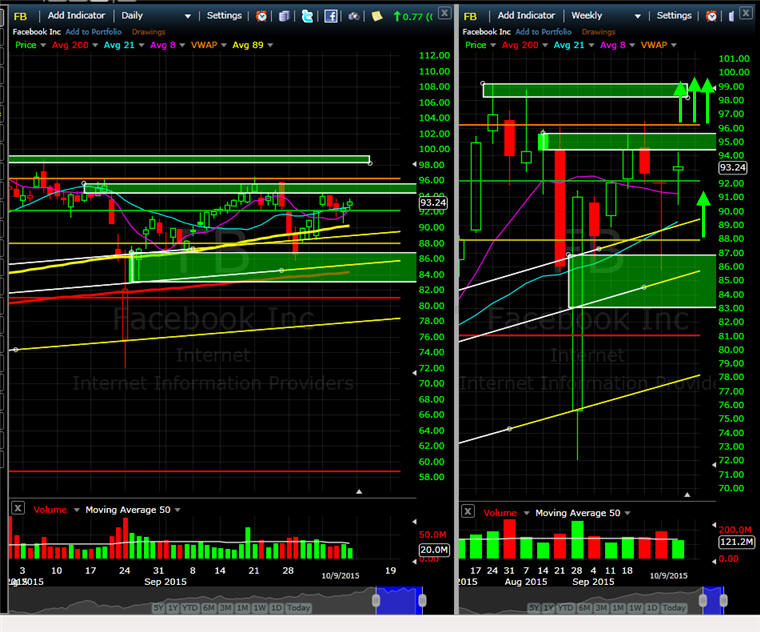Click Add to Portfolio link on daily chart
Screen dimensions: 760x632
tap(96, 32)
